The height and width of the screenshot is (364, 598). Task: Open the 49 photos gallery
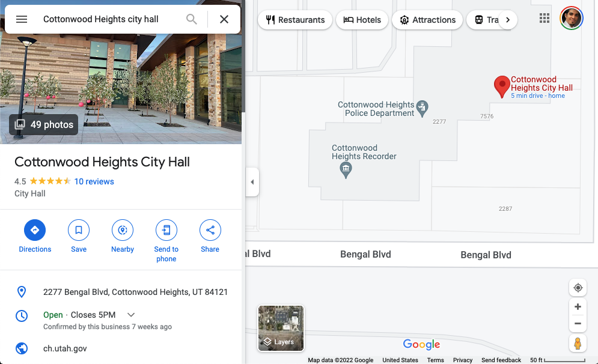point(43,124)
